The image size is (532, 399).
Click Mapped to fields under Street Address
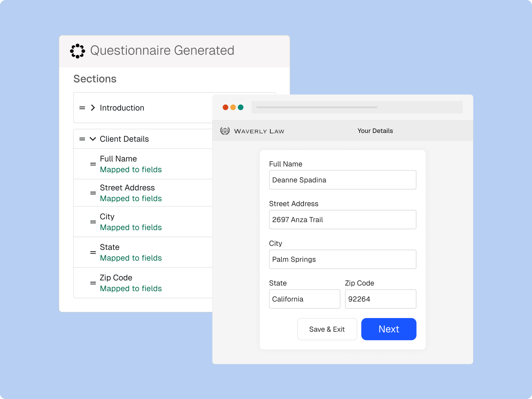pyautogui.click(x=131, y=198)
